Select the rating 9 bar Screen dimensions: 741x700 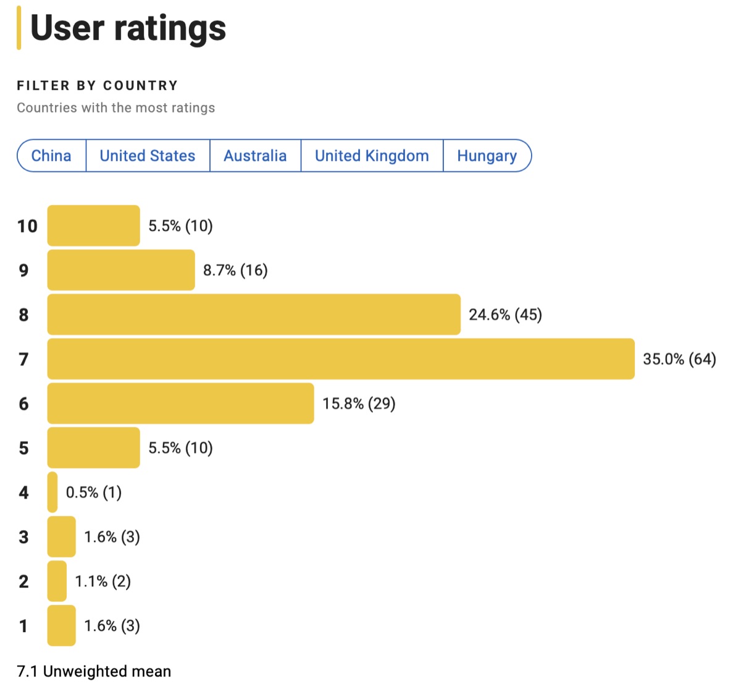click(x=121, y=270)
